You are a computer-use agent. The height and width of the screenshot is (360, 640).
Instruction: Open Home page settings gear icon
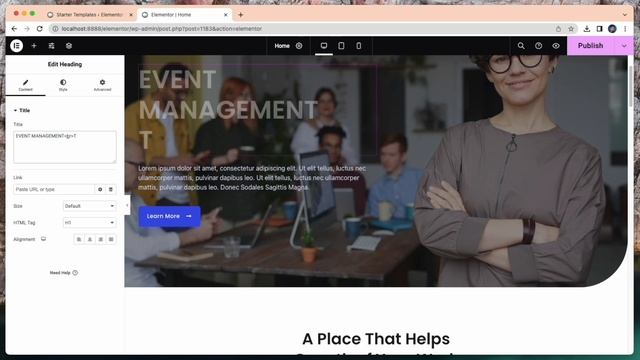pyautogui.click(x=299, y=46)
